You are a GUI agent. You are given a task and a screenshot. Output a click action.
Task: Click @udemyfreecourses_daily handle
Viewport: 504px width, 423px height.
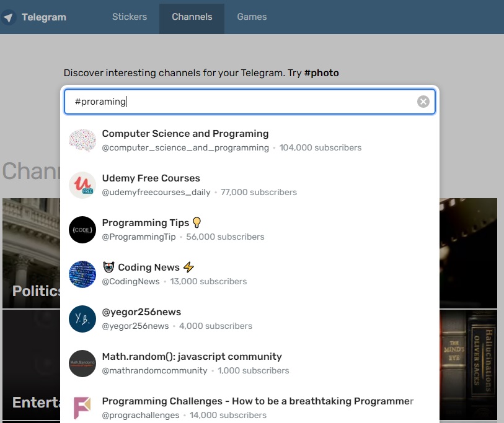[156, 193]
